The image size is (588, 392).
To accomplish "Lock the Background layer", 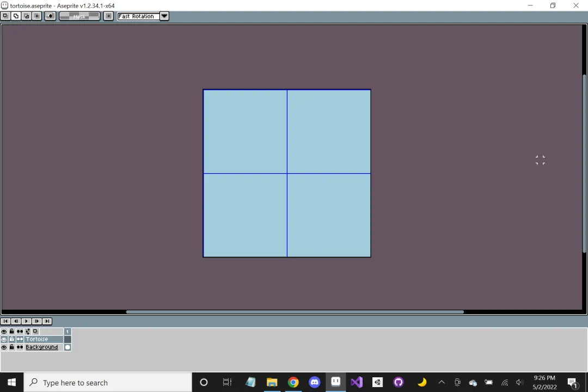I will click(11, 347).
